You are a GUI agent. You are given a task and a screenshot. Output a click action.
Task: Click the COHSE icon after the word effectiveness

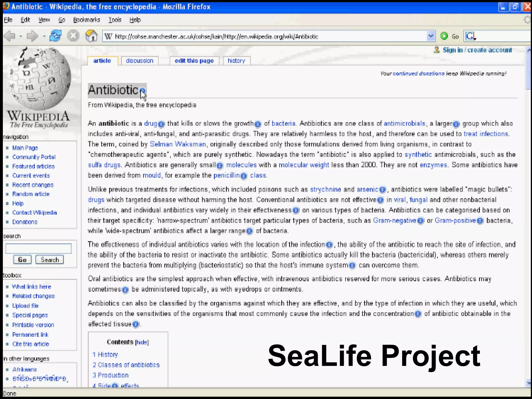296,211
